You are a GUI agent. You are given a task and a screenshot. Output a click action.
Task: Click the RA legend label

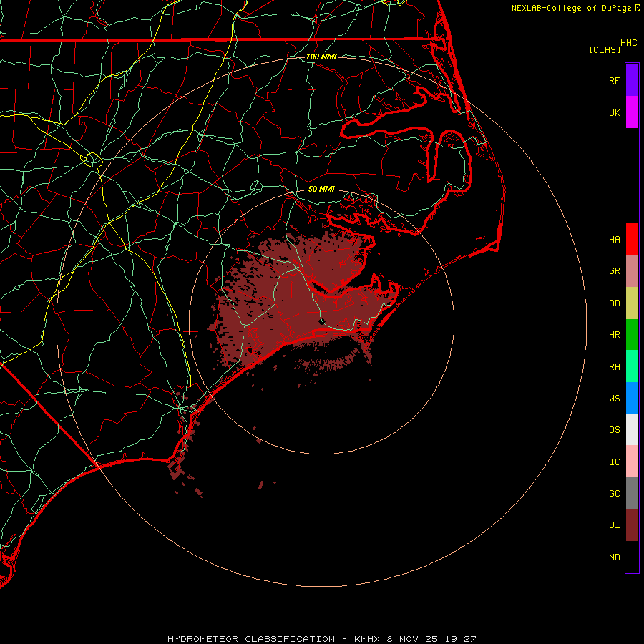click(615, 367)
